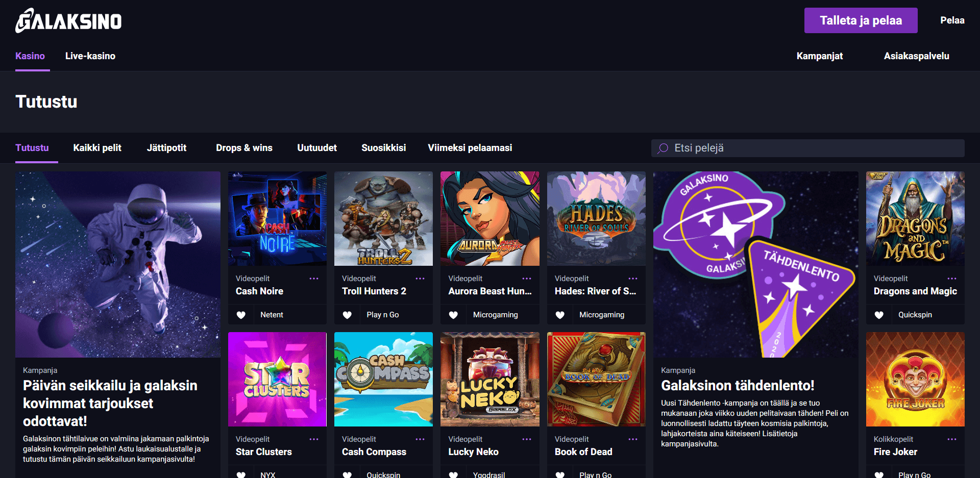The image size is (980, 478).
Task: Open the options menu for Star Clusters
Action: coord(314,439)
